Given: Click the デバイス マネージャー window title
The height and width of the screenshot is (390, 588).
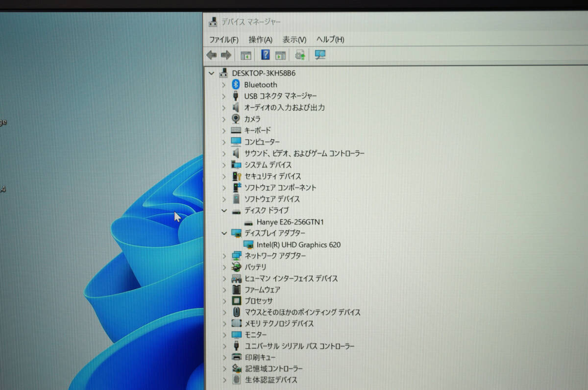Looking at the screenshot, I should pyautogui.click(x=251, y=22).
